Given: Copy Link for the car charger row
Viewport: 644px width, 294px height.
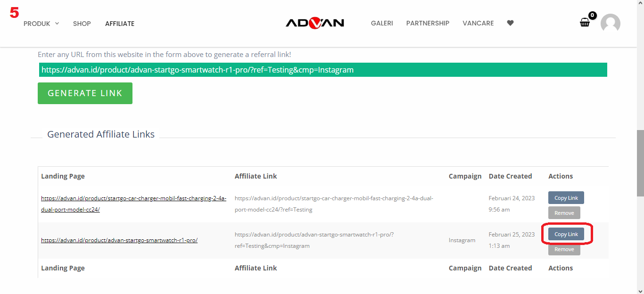Looking at the screenshot, I should point(566,198).
